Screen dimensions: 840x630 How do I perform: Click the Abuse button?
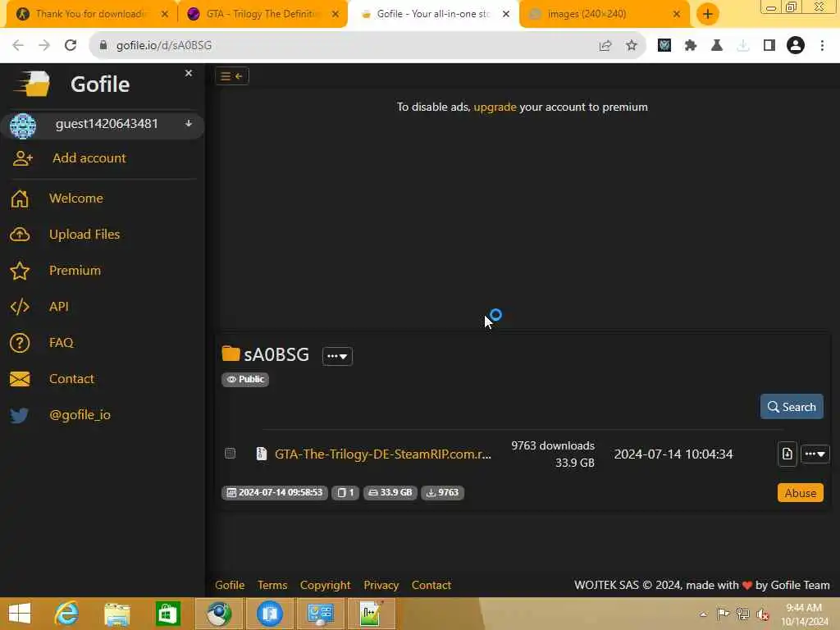[800, 493]
